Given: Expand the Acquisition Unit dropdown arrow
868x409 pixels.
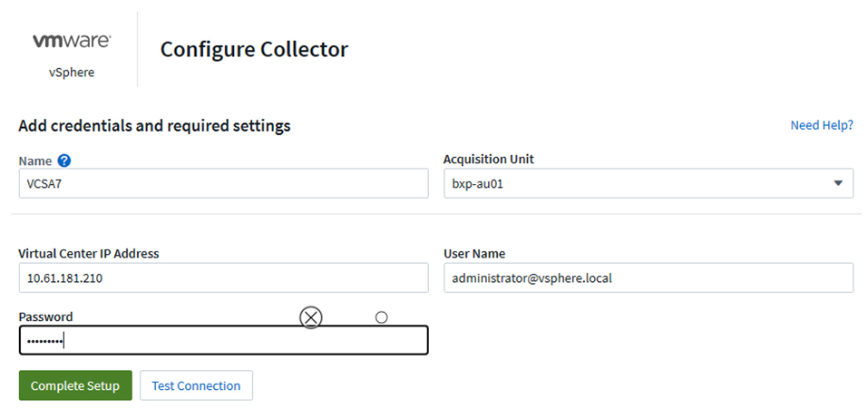Looking at the screenshot, I should (x=837, y=183).
